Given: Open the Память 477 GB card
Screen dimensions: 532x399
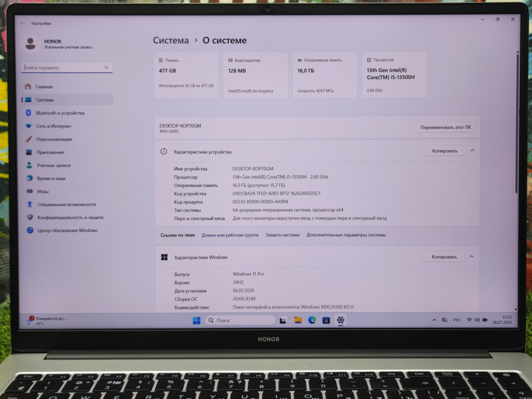Looking at the screenshot, I should point(186,76).
